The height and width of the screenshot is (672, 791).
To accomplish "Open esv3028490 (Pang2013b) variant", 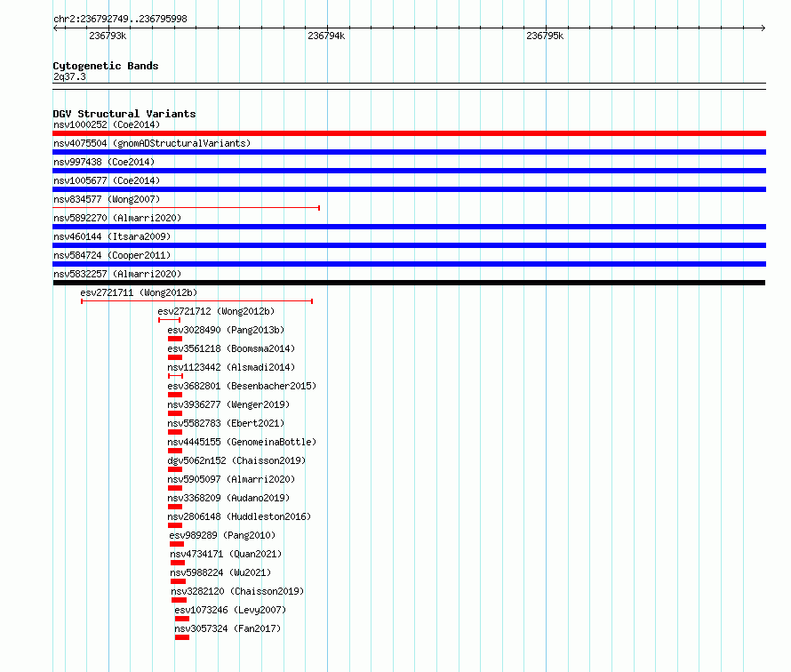I will (226, 330).
